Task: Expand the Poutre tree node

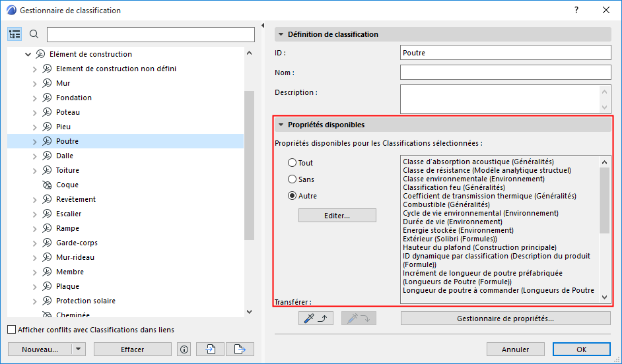Action: [x=34, y=141]
